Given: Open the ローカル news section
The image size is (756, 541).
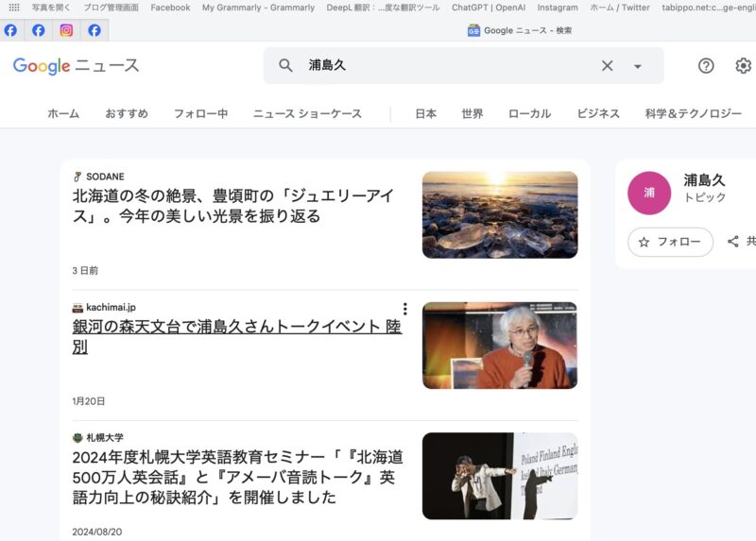Looking at the screenshot, I should click(530, 113).
